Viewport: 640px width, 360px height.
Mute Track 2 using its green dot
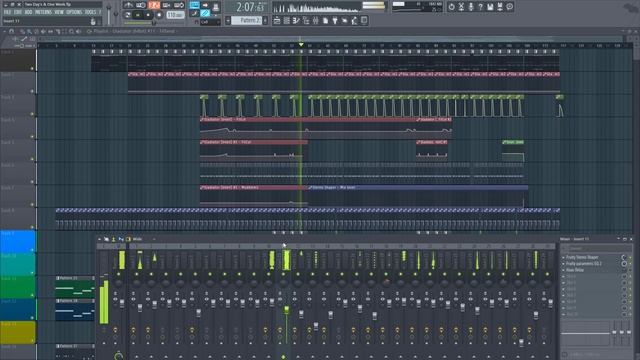coord(32,91)
